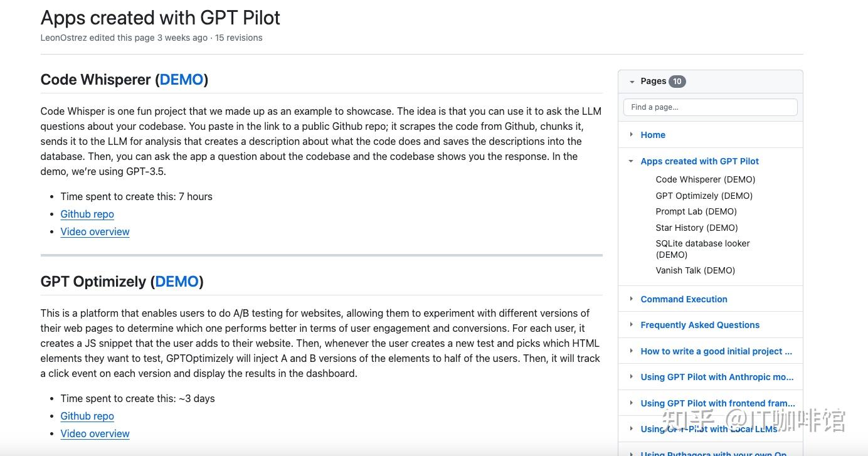
Task: Expand How to write a good initial project
Action: click(632, 351)
